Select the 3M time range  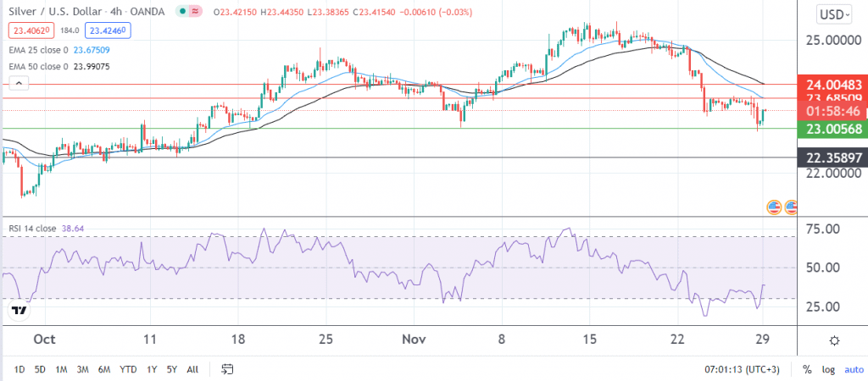point(83,369)
